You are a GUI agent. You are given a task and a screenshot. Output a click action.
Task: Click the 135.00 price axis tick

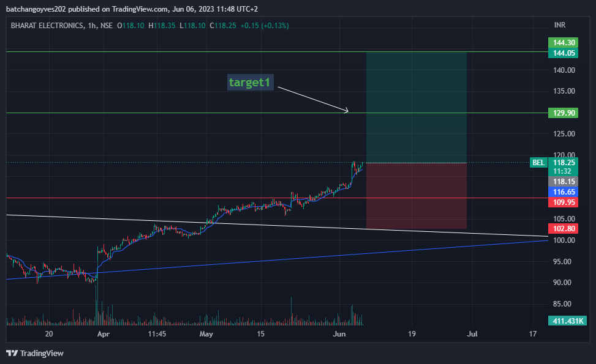[564, 91]
